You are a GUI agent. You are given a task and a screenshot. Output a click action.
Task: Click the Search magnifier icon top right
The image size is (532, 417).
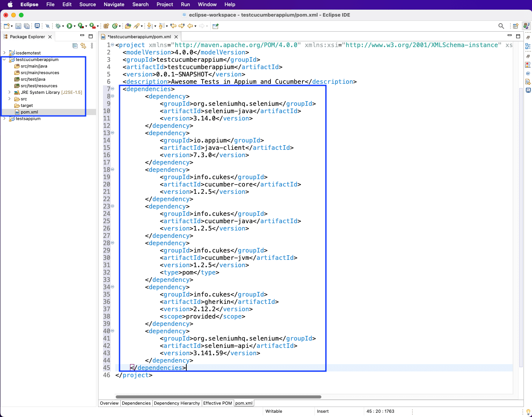coord(501,26)
